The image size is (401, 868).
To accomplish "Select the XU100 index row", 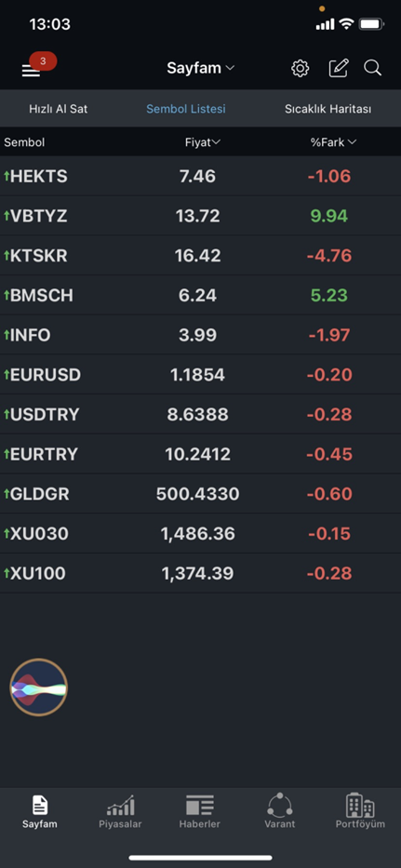I will click(x=201, y=573).
